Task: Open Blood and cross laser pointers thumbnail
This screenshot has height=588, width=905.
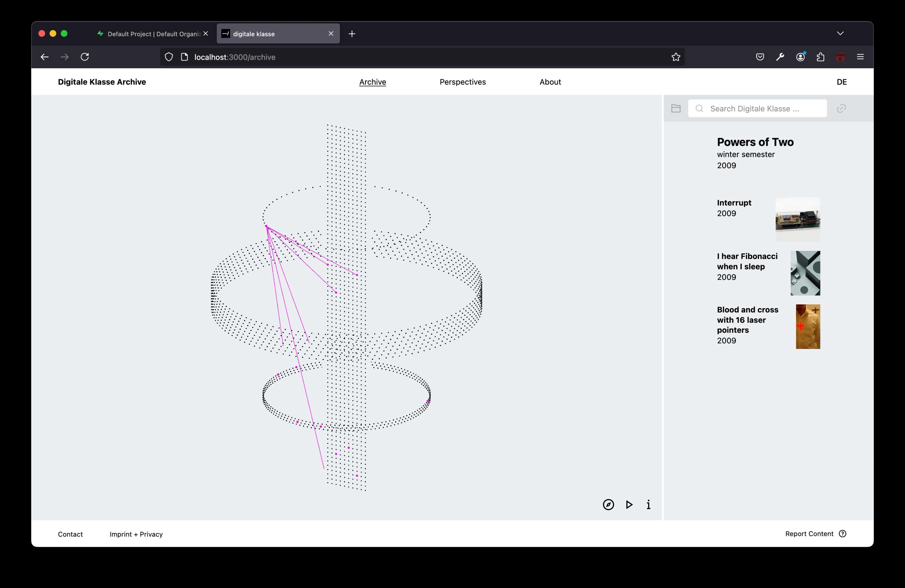Action: (808, 327)
